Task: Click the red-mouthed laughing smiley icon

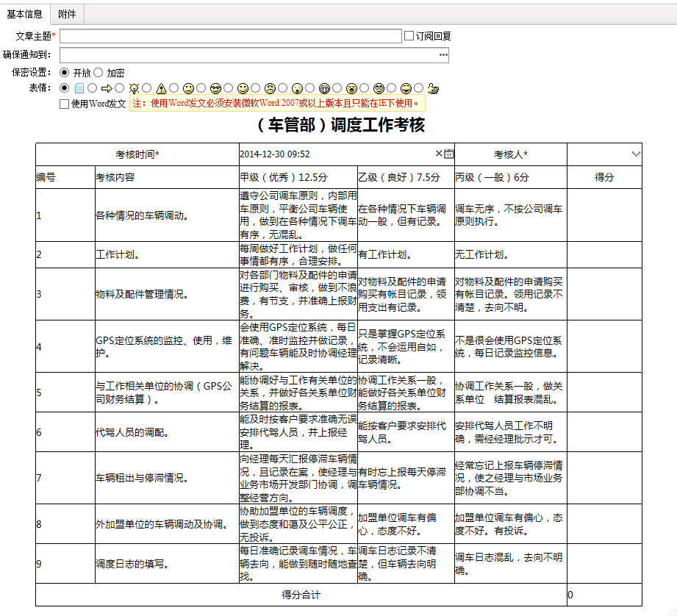Action: click(x=406, y=88)
